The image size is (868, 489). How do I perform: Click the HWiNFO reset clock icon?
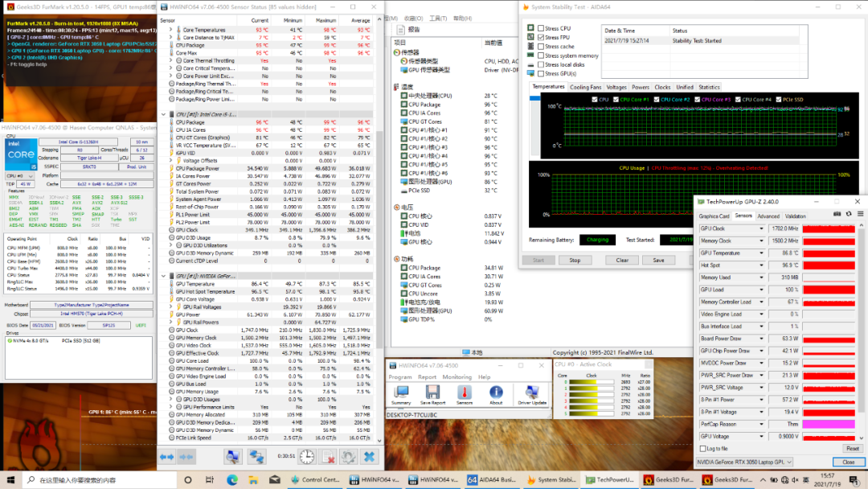pos(307,456)
